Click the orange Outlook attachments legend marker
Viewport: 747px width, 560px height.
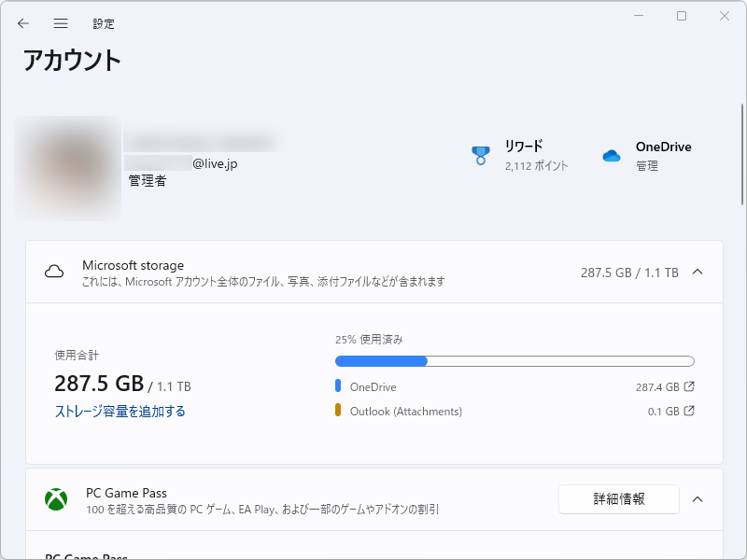click(336, 411)
